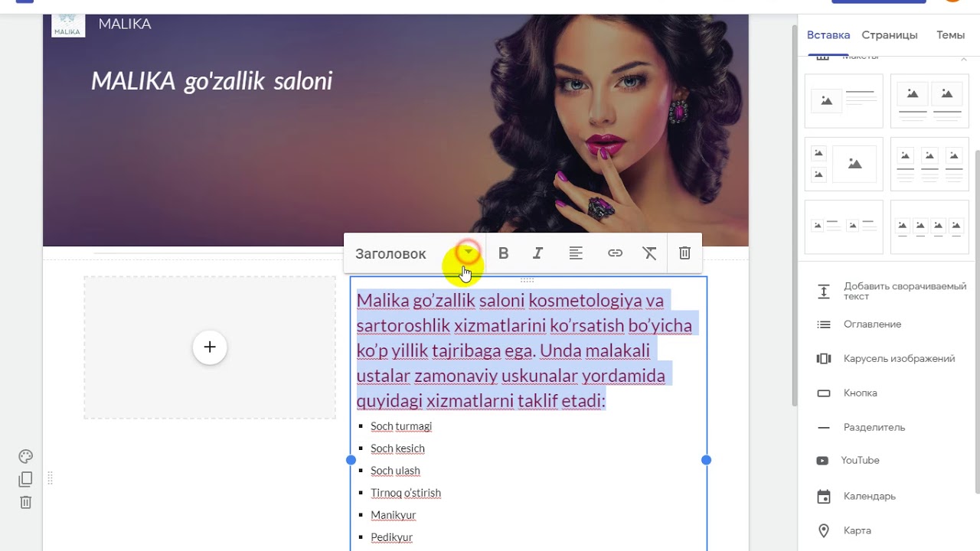Click the image carousel icon

[824, 359]
